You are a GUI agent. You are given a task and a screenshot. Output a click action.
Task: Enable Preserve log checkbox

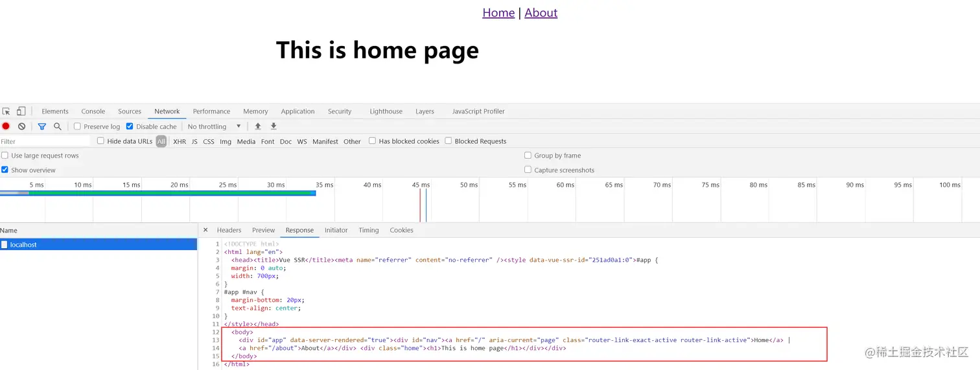77,126
